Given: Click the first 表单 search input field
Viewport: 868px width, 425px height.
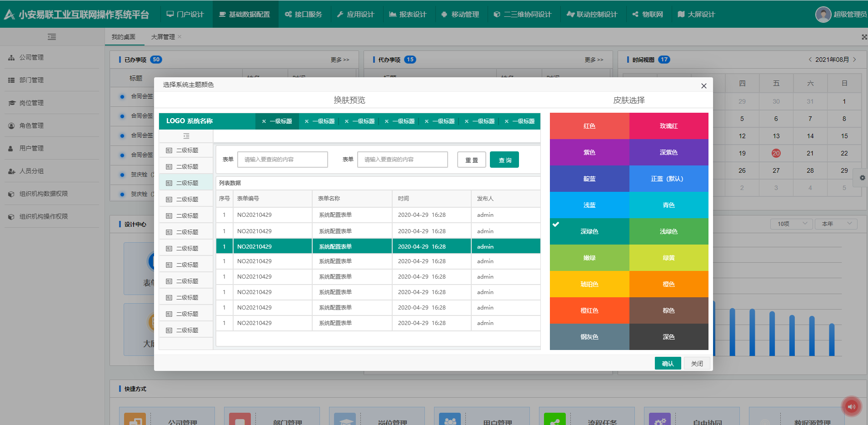Looking at the screenshot, I should point(282,160).
